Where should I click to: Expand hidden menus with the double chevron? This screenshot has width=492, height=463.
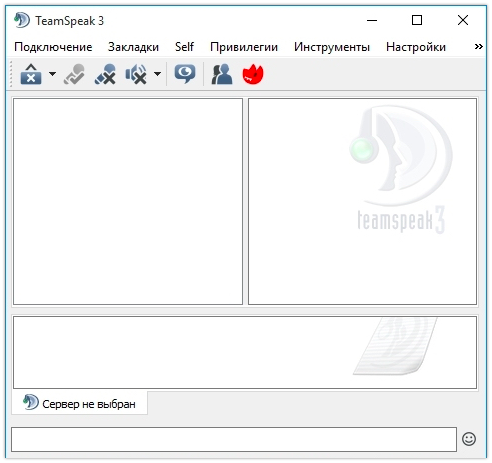coord(479,47)
